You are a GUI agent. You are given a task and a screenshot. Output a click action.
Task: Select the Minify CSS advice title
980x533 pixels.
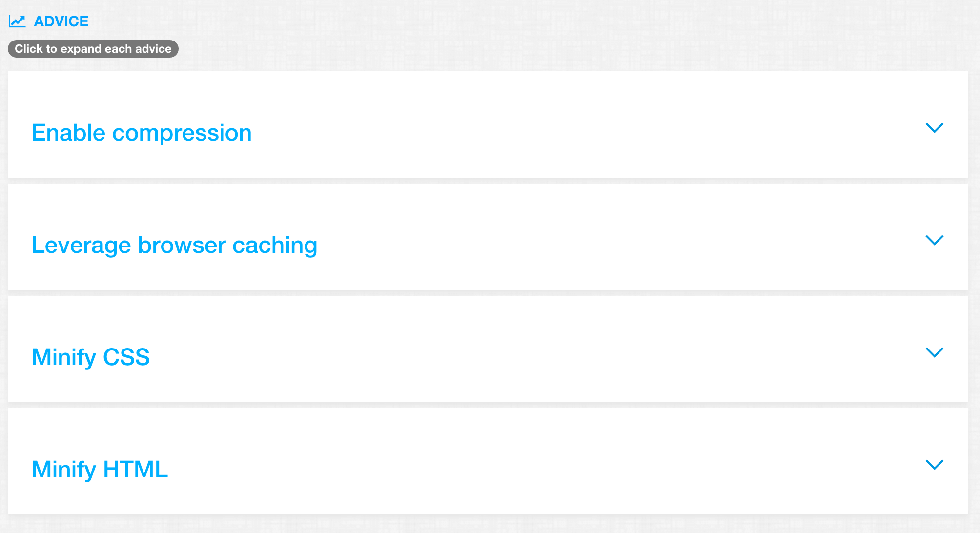[x=91, y=357]
